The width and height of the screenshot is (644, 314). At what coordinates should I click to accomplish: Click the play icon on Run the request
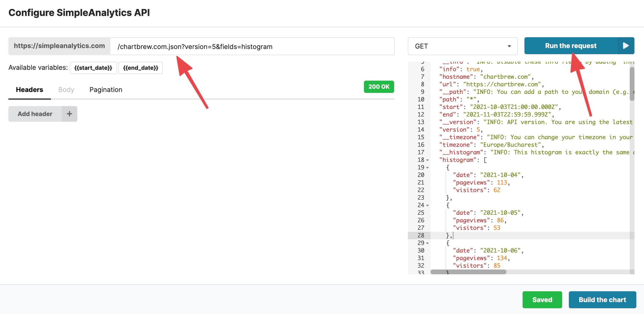click(x=625, y=46)
